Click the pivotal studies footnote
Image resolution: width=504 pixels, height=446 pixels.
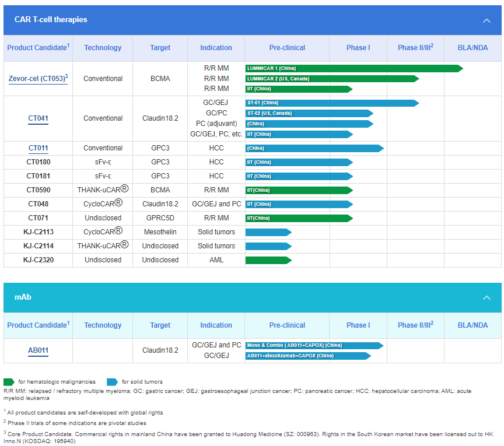pos(75,423)
